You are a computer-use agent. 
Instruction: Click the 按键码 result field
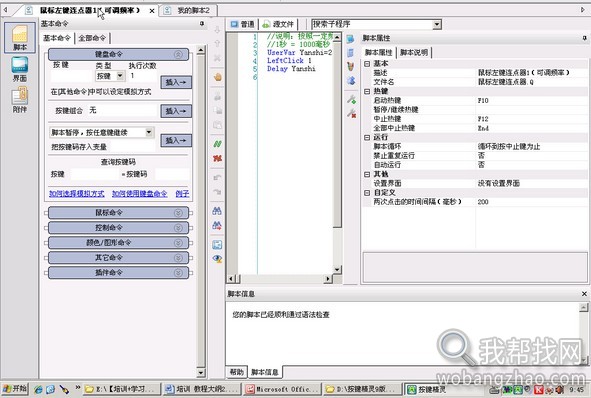pos(172,174)
